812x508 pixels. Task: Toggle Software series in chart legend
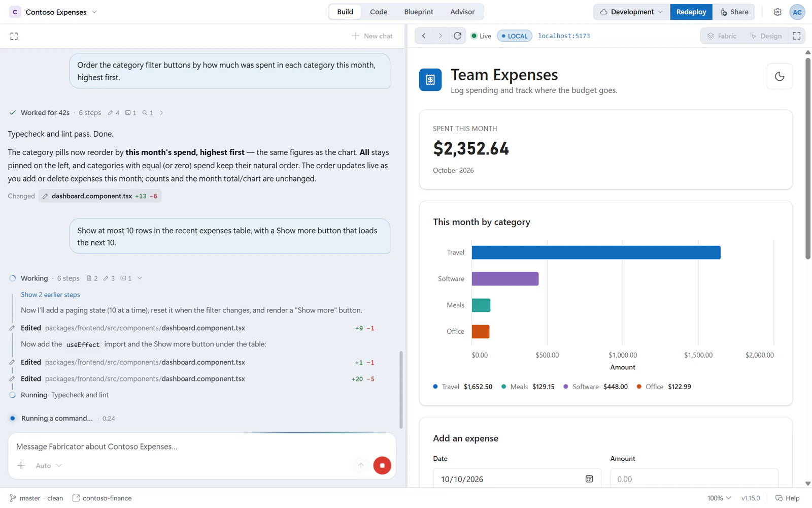tap(595, 387)
